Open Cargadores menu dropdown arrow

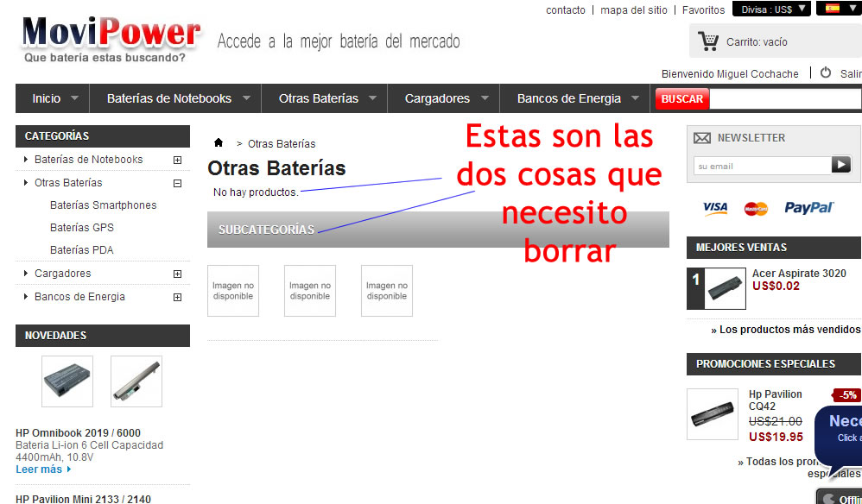pyautogui.click(x=485, y=98)
